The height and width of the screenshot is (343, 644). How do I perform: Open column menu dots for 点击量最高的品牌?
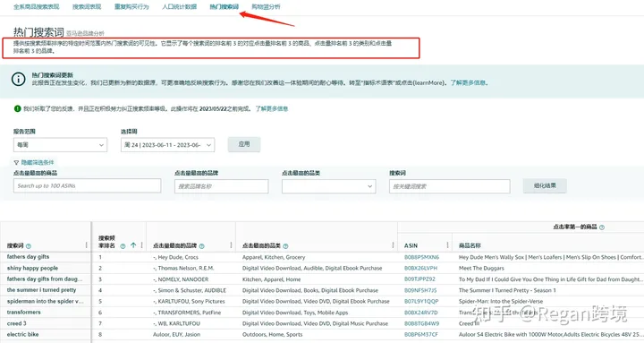(231, 245)
